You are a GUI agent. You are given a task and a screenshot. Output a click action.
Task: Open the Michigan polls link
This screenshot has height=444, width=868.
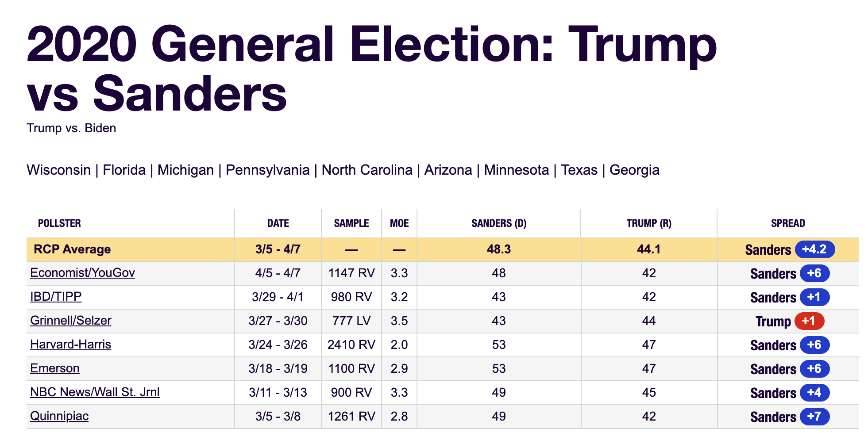[185, 170]
